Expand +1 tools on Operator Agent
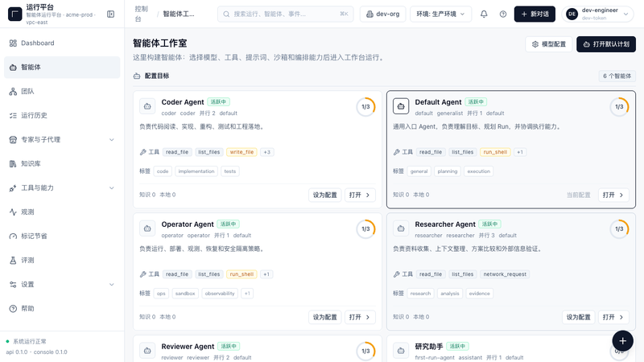The width and height of the screenshot is (644, 362). click(x=266, y=274)
